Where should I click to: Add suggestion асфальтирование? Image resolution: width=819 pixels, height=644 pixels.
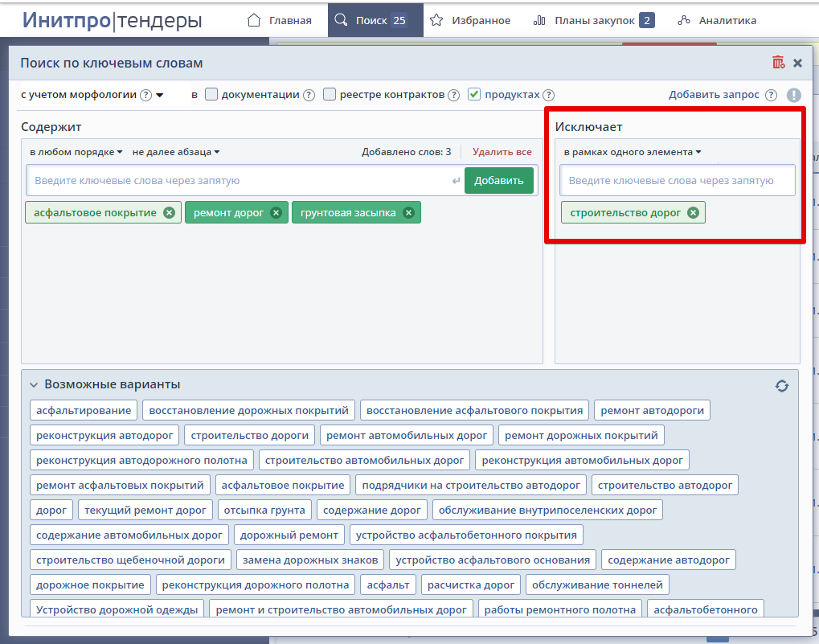(x=84, y=411)
